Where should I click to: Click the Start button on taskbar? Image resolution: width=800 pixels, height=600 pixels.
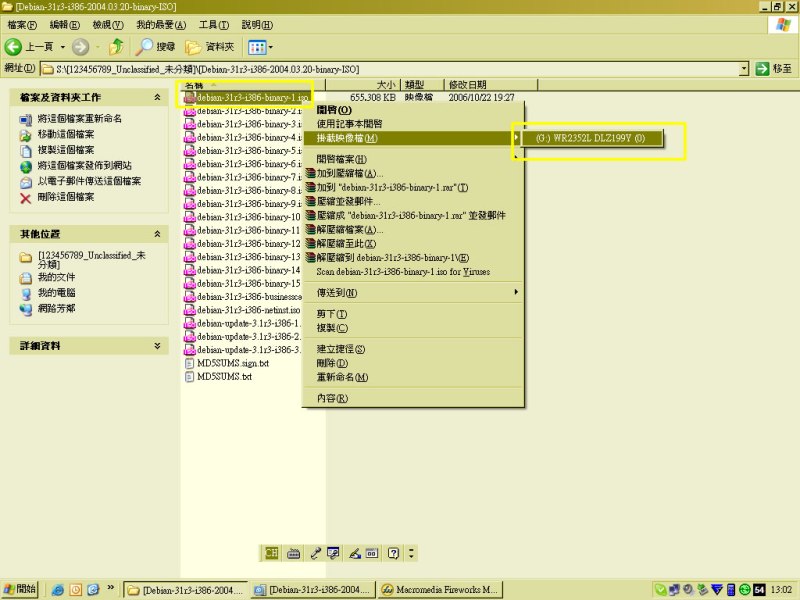tap(20, 589)
